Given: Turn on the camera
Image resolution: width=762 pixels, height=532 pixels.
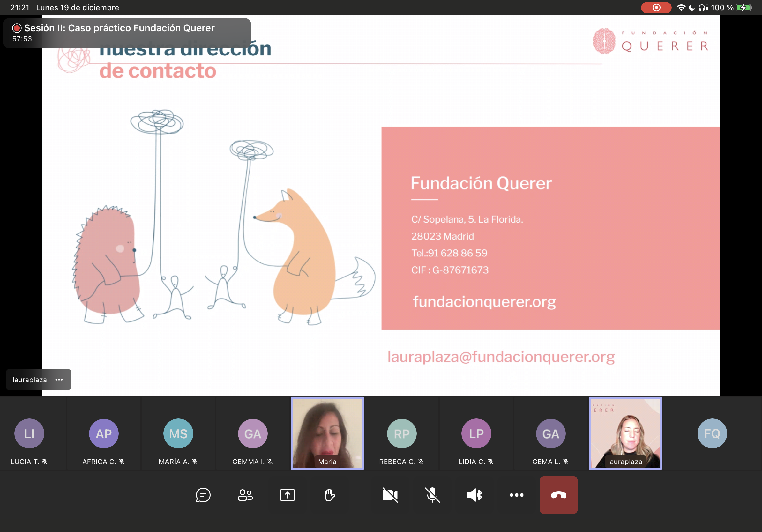Looking at the screenshot, I should pyautogui.click(x=390, y=495).
